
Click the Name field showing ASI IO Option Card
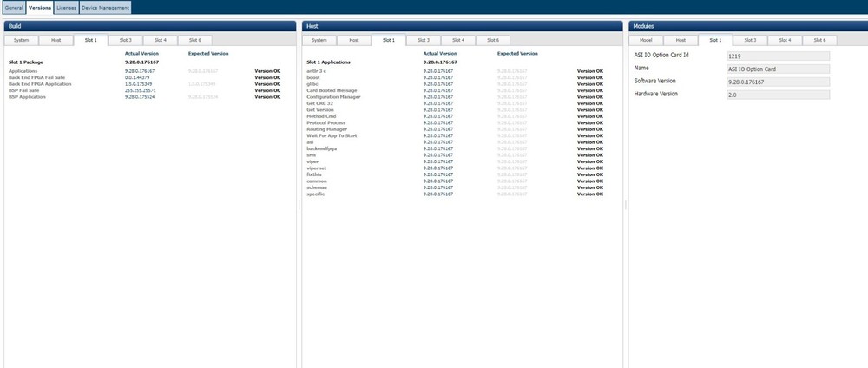click(x=779, y=69)
